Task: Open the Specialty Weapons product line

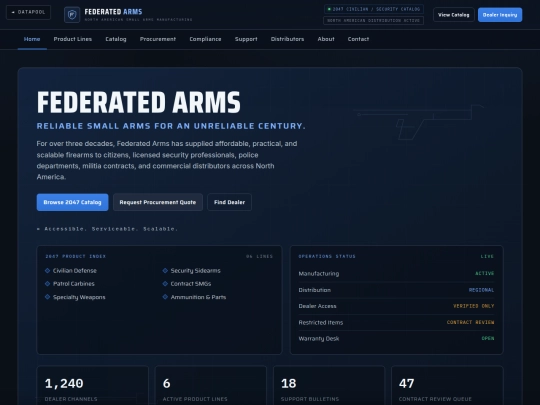Action: (x=79, y=297)
